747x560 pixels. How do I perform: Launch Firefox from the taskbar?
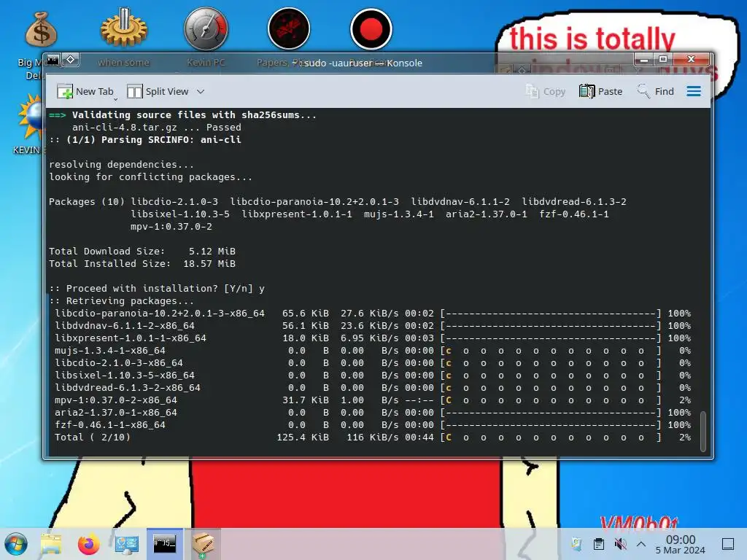pos(88,544)
